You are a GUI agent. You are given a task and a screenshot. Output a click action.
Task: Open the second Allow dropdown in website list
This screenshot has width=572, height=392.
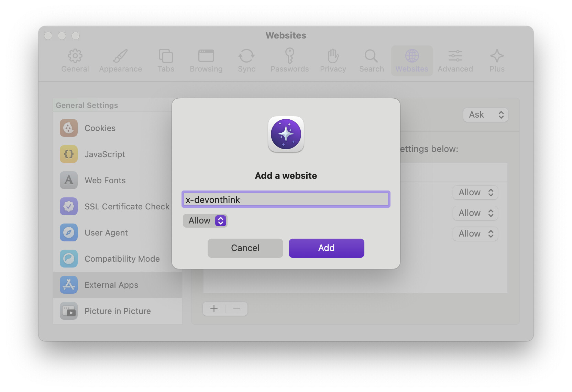[475, 213]
